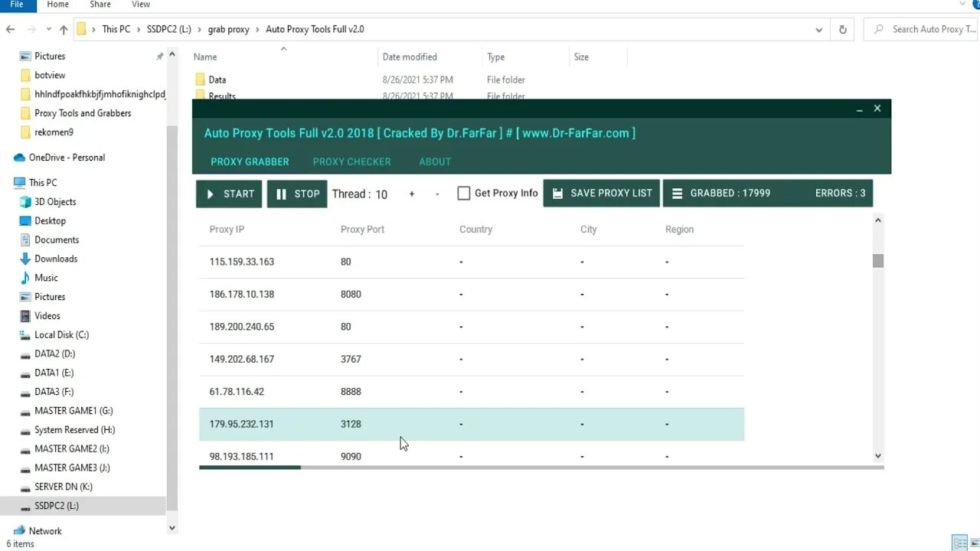The width and height of the screenshot is (980, 551).
Task: Select proxy row 61.78.116.42
Action: tap(472, 392)
